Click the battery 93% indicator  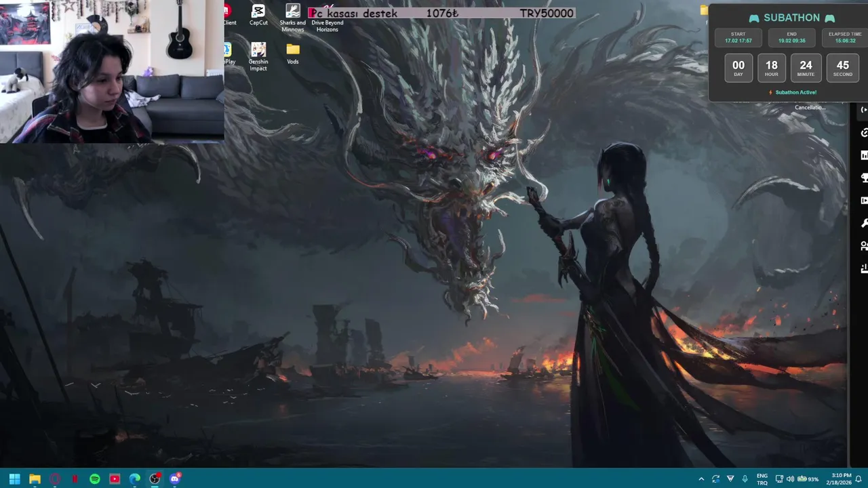[x=808, y=479]
